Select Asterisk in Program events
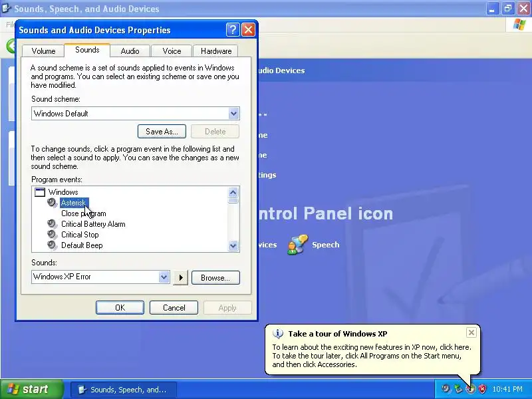Viewport: 532px width, 399px height. (x=74, y=203)
